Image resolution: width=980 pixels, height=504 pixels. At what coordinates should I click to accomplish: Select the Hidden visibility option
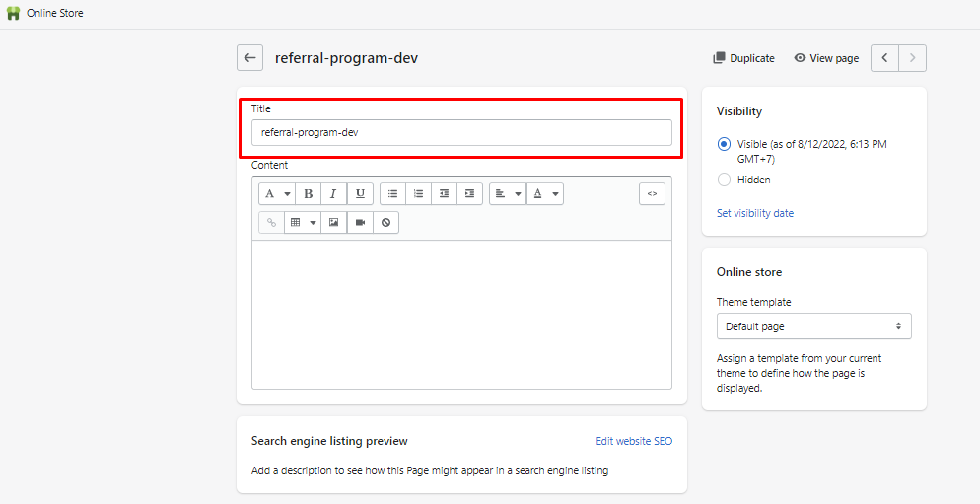tap(725, 180)
